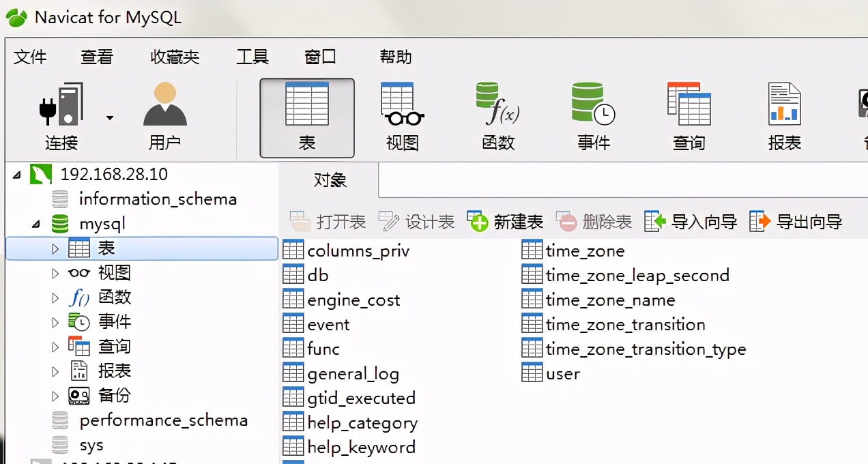Select the Report toolbar icon

click(785, 117)
